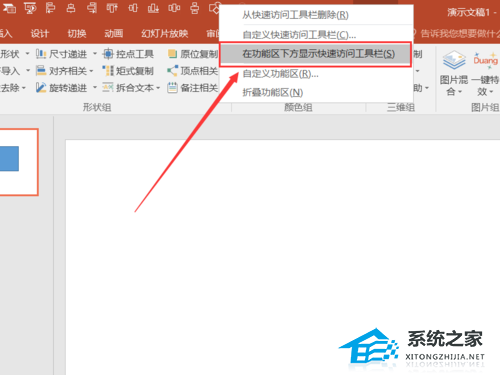Screen dimensions: 500x375
Task: Open the 去除 dropdown
Action: click(x=23, y=88)
